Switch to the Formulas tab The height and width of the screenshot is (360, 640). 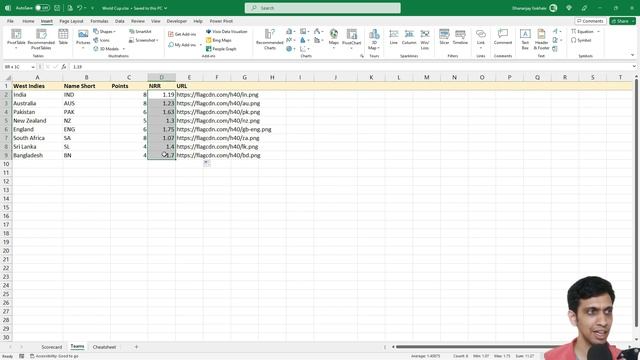(x=99, y=21)
